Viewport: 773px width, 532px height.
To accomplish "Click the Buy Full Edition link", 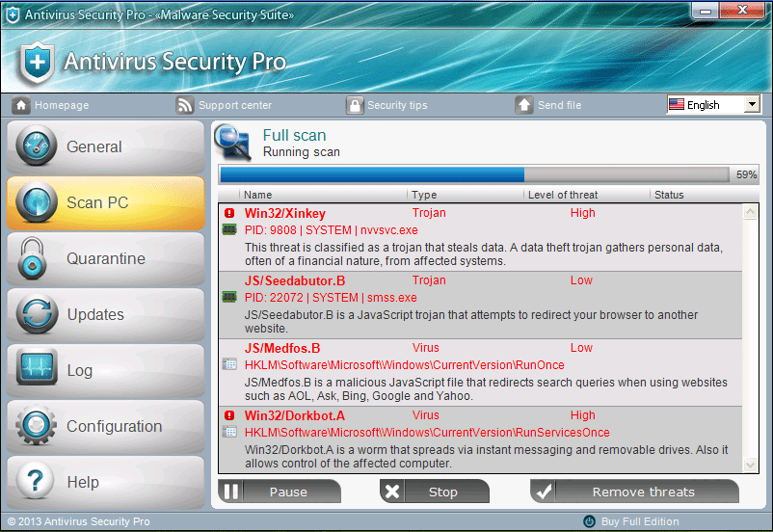I will coord(640,521).
